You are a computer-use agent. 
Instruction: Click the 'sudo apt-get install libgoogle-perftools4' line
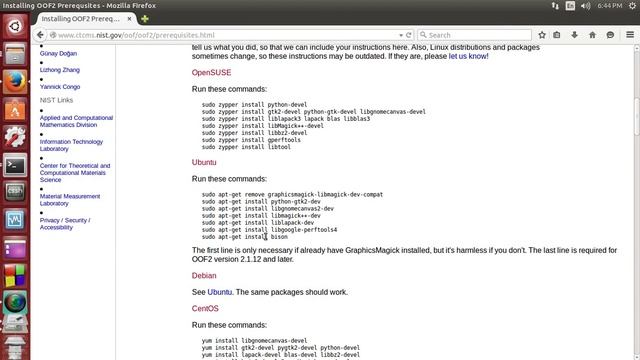pyautogui.click(x=269, y=230)
